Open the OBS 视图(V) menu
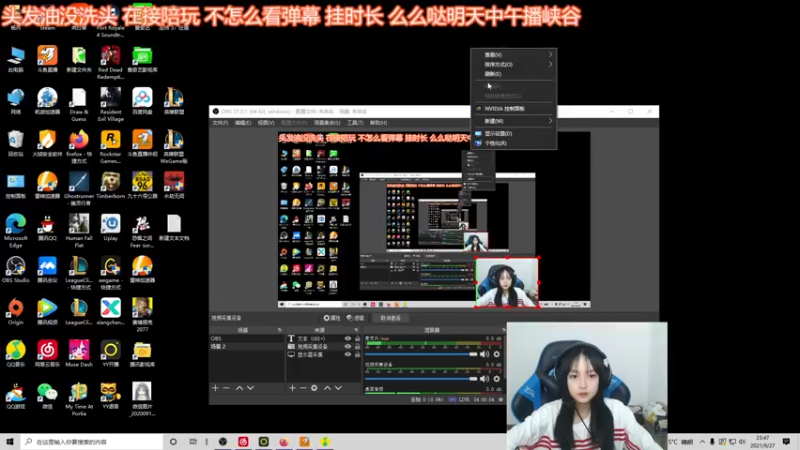800x450 pixels. (x=266, y=123)
